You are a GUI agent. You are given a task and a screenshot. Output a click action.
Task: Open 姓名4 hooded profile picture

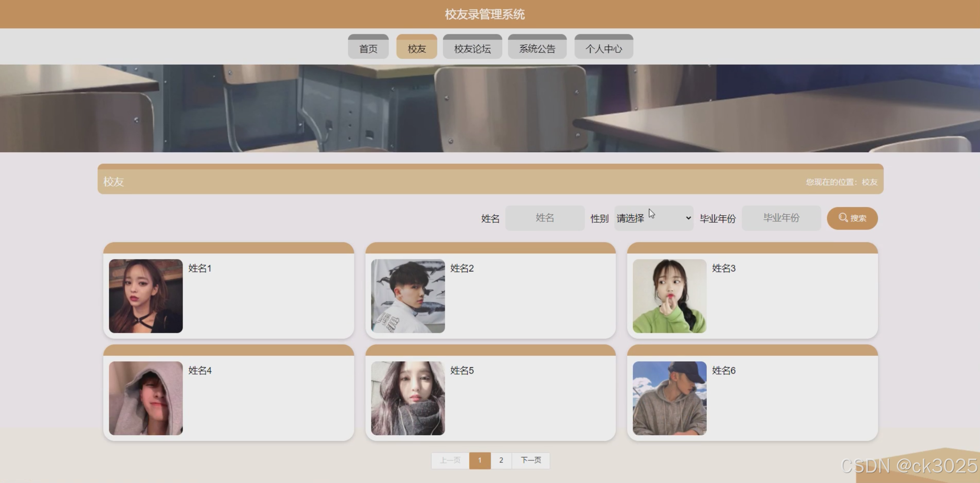tap(146, 398)
